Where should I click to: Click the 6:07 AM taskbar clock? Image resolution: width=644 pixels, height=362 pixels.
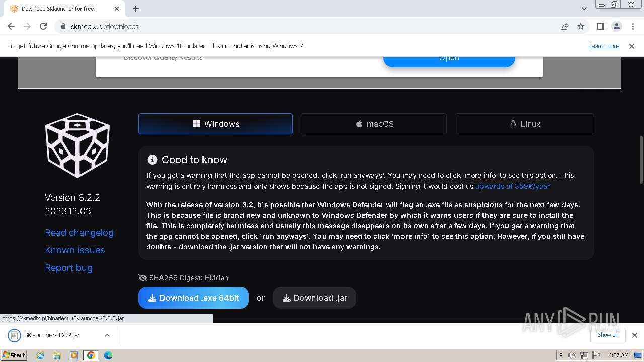[618, 355]
